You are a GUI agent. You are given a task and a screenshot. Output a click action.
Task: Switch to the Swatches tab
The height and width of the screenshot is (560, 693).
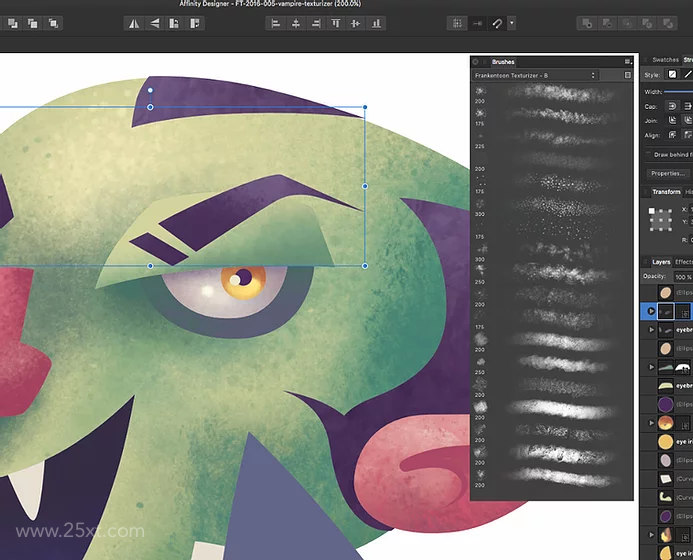pos(665,60)
